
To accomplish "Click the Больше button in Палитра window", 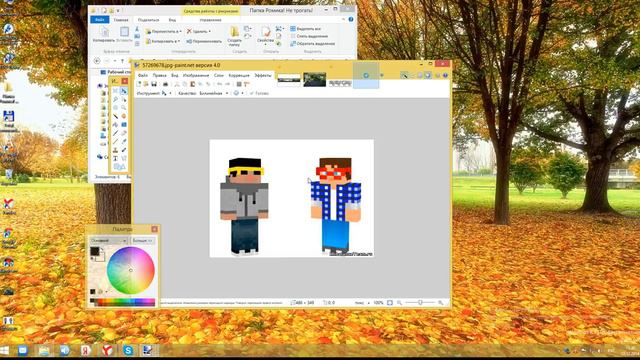I will click(142, 241).
